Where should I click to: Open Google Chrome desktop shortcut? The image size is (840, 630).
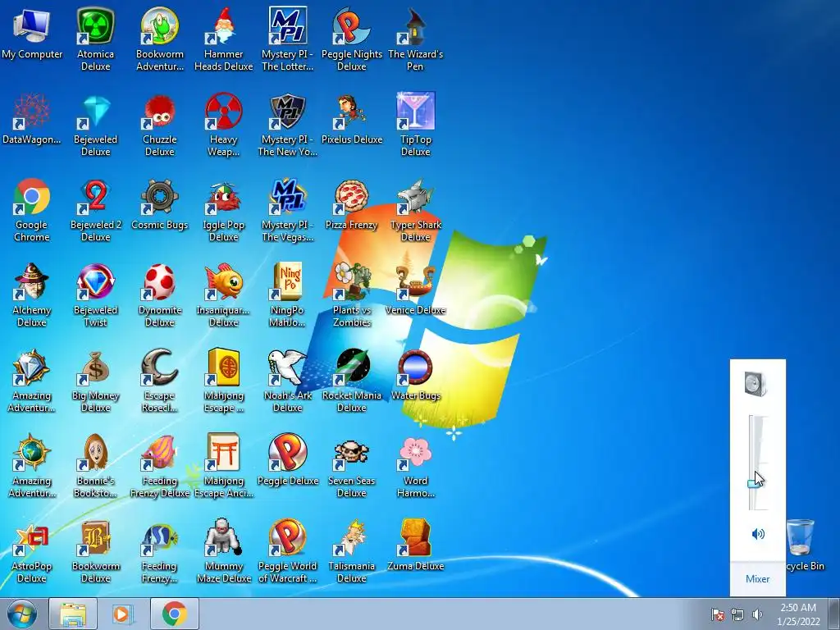(x=32, y=209)
